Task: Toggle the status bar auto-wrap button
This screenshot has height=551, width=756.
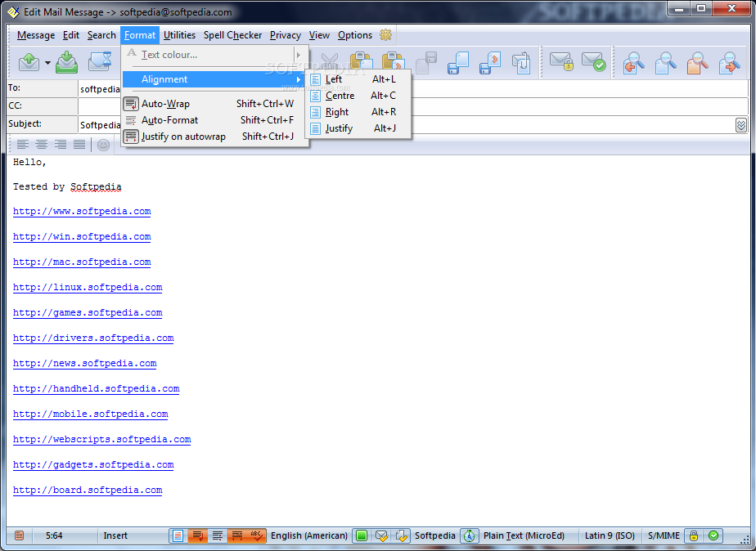Action: [198, 535]
